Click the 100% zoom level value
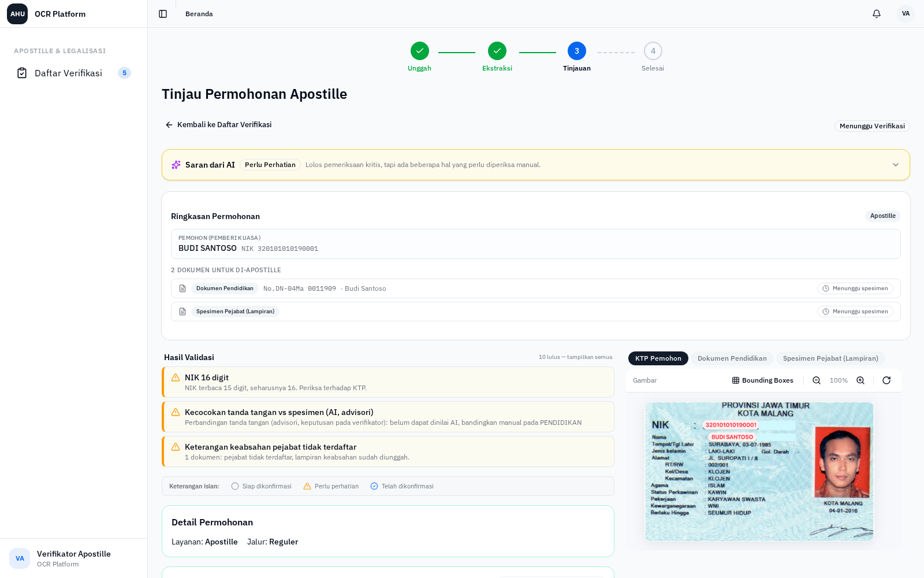924x578 pixels. [839, 380]
